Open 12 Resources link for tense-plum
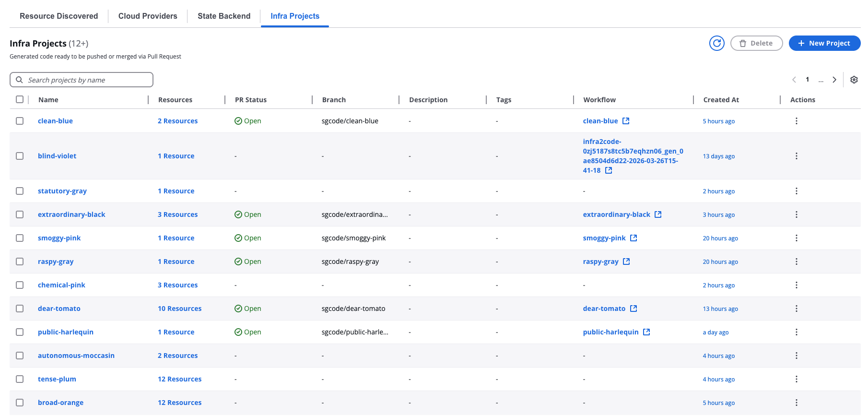 coord(180,379)
